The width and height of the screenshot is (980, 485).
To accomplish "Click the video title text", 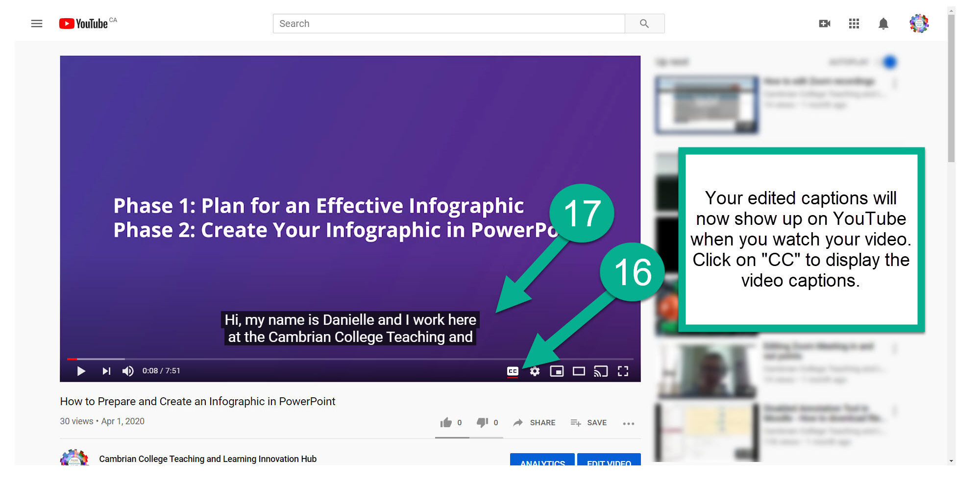I will (x=197, y=401).
